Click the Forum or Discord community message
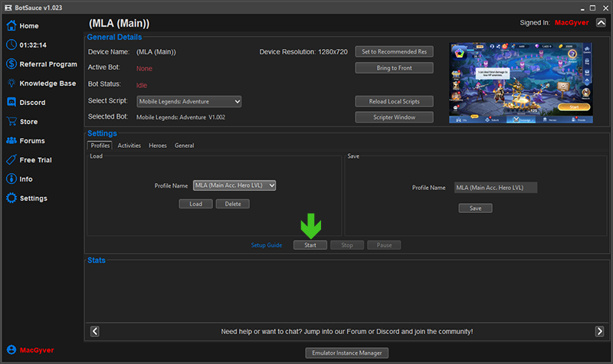 click(x=347, y=332)
